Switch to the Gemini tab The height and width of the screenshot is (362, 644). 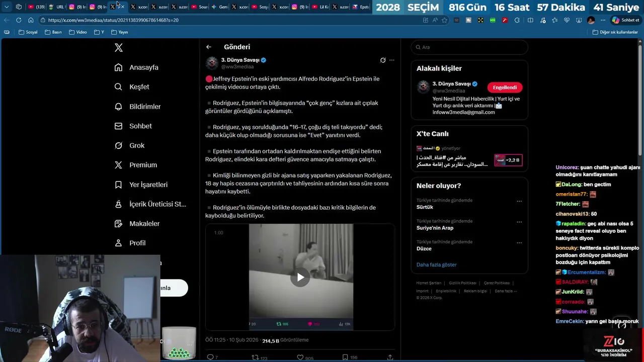[x=219, y=7]
